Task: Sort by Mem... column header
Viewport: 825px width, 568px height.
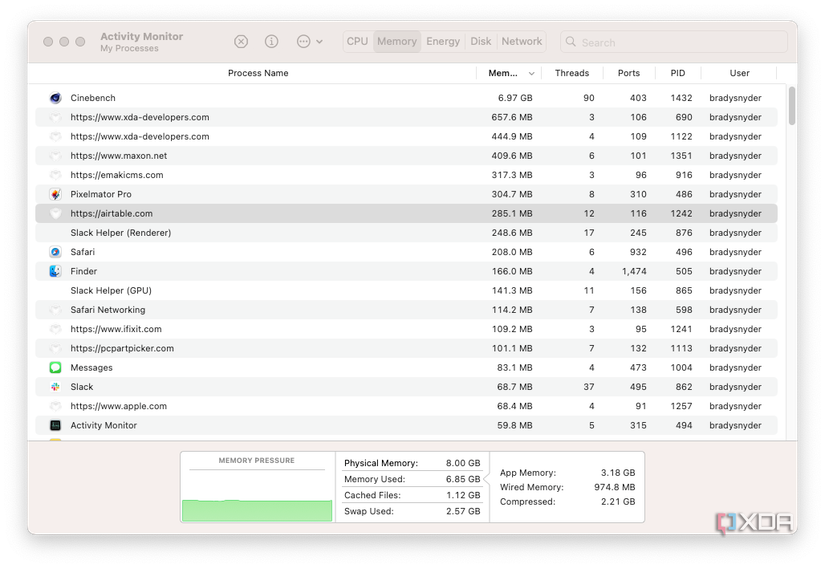Action: point(503,73)
